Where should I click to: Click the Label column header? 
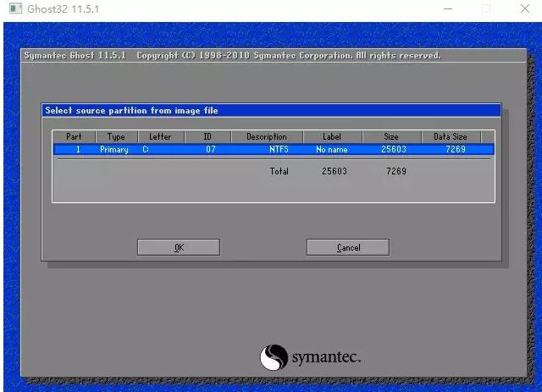(x=331, y=136)
